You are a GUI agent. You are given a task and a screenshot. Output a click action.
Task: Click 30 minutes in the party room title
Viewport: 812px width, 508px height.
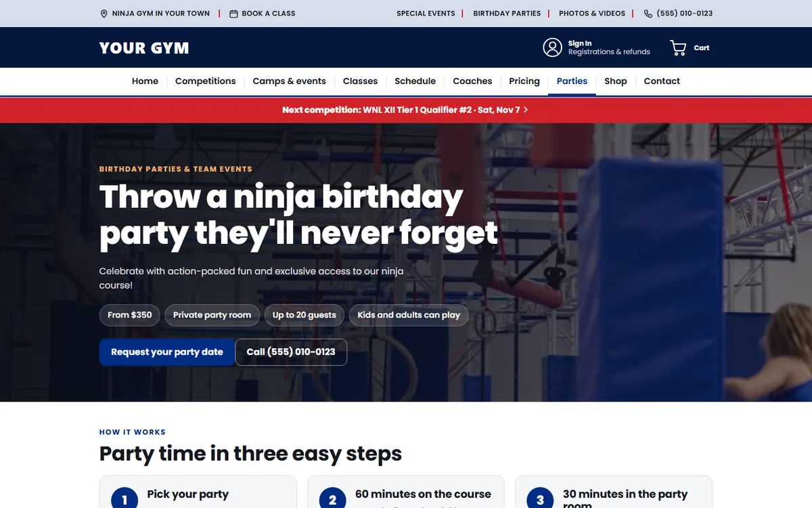[x=625, y=499]
